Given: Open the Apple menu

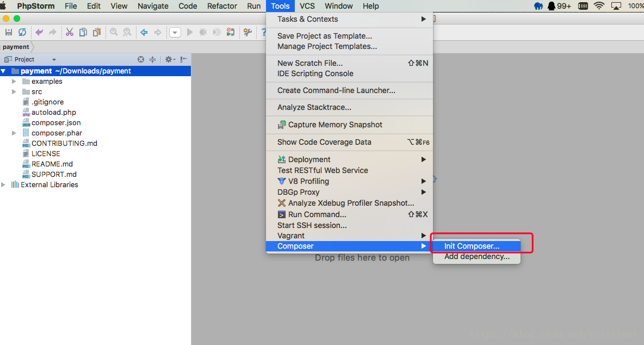Looking at the screenshot, I should 3,6.
